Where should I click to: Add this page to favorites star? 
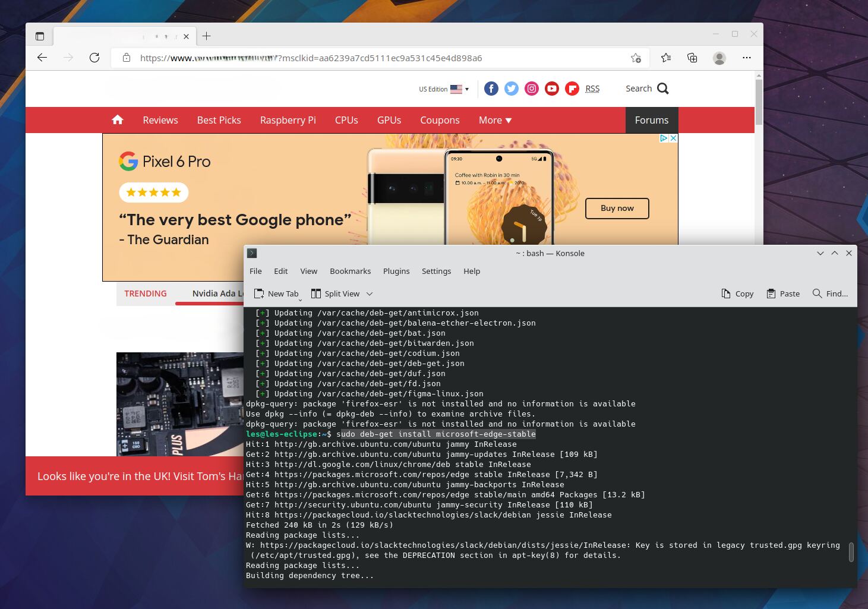[x=636, y=58]
